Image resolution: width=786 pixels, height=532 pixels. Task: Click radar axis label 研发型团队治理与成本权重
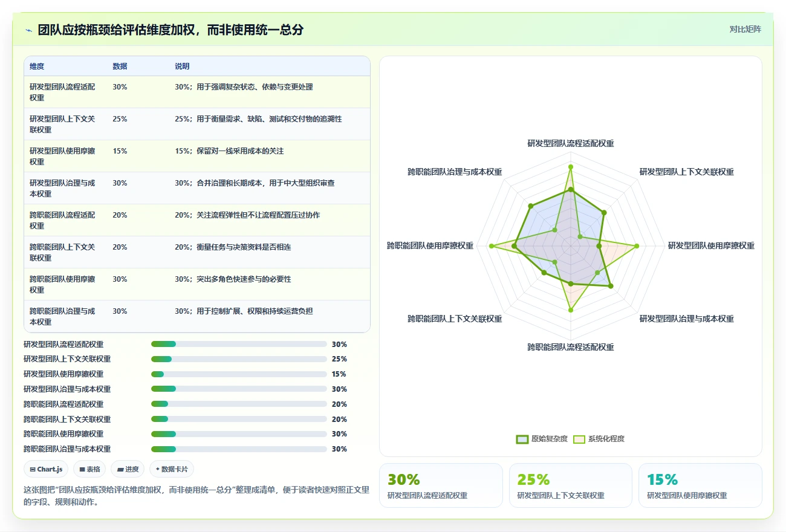tap(687, 319)
